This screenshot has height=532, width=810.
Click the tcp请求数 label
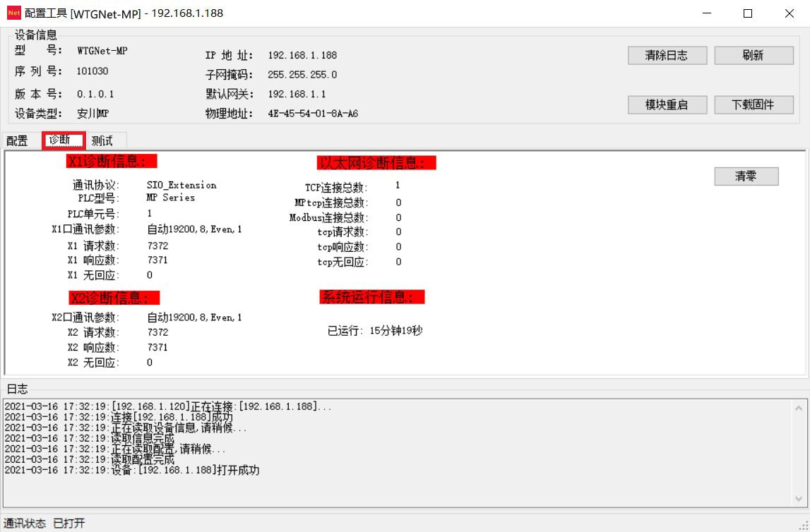pos(343,232)
